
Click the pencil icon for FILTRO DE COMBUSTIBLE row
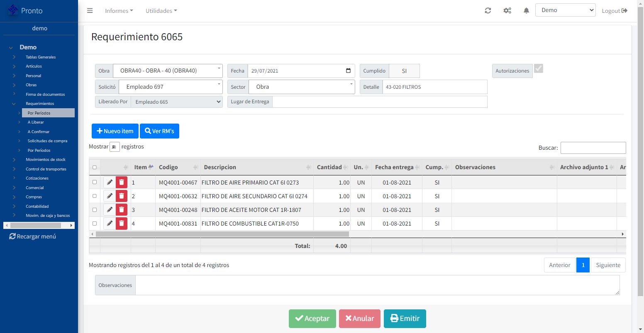[110, 224]
